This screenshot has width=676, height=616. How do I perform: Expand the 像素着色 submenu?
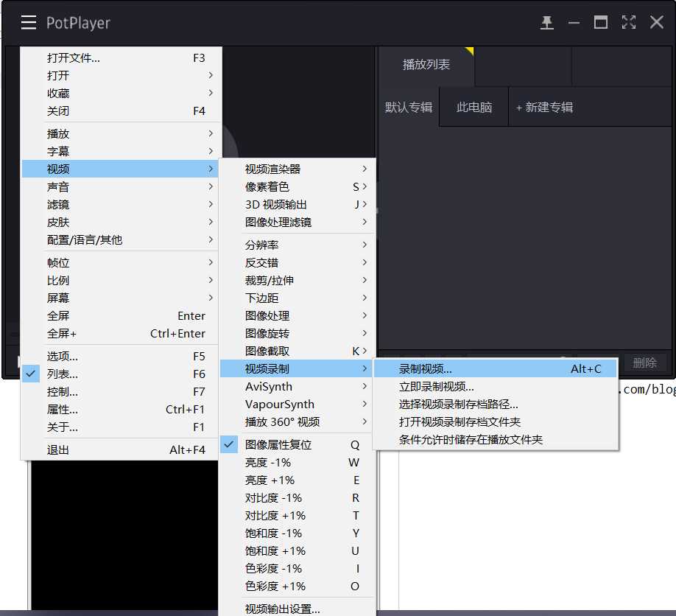pyautogui.click(x=297, y=186)
